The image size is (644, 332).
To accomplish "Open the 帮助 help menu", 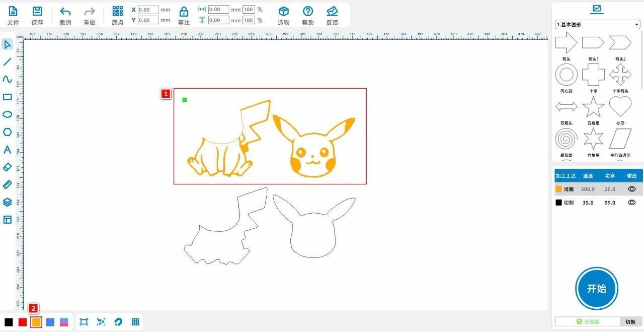I will coord(307,15).
